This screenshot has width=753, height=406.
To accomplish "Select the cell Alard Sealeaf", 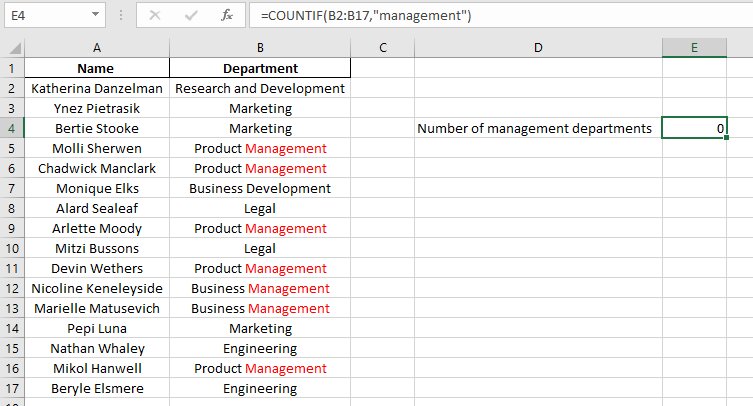I will coord(97,209).
